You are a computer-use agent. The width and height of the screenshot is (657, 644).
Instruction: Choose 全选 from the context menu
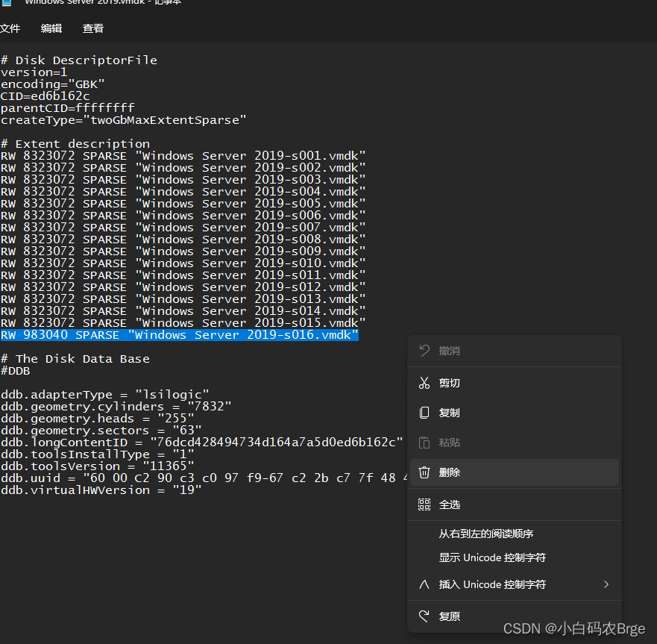(515, 504)
